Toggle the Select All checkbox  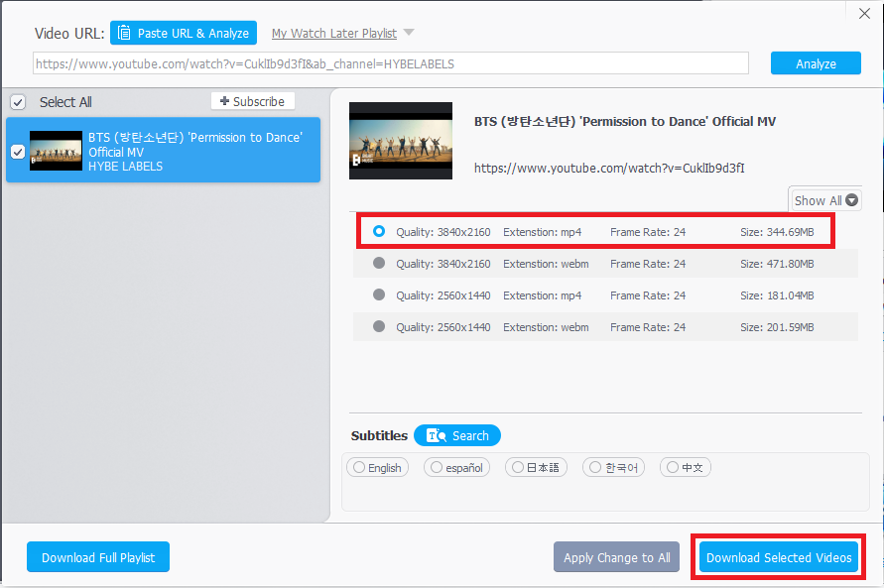pos(18,102)
